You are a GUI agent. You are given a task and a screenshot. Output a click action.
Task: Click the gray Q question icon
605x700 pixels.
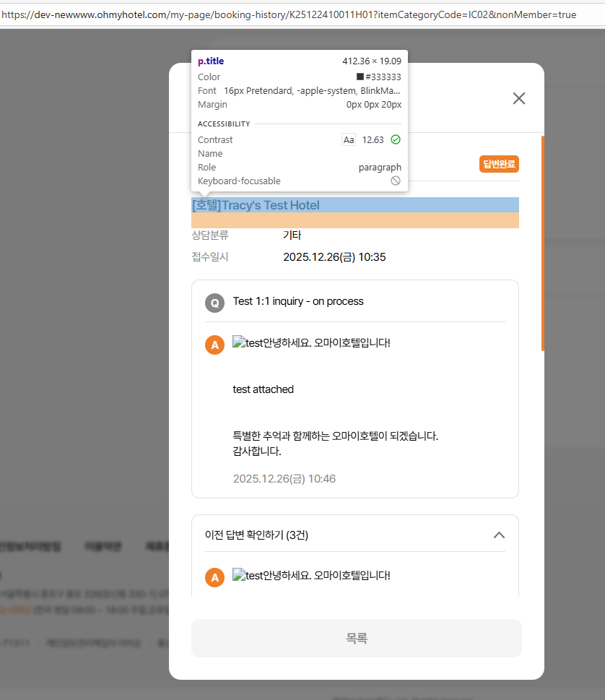pos(214,303)
